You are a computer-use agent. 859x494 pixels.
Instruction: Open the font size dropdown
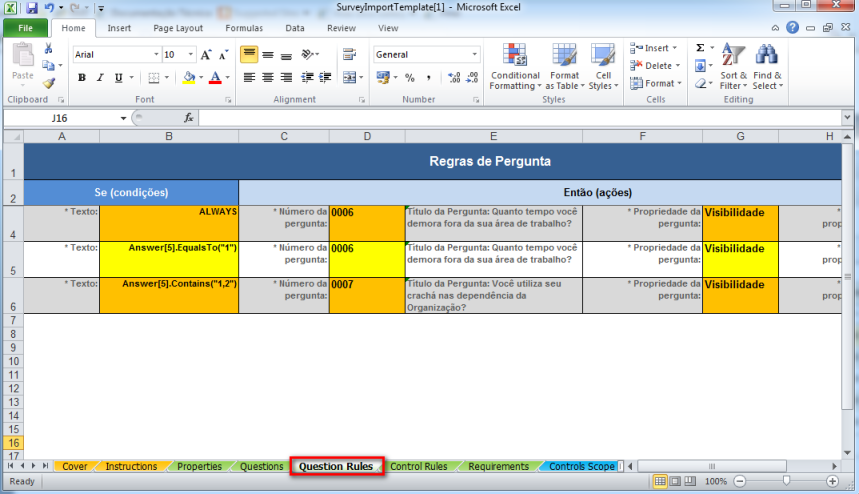pyautogui.click(x=191, y=54)
